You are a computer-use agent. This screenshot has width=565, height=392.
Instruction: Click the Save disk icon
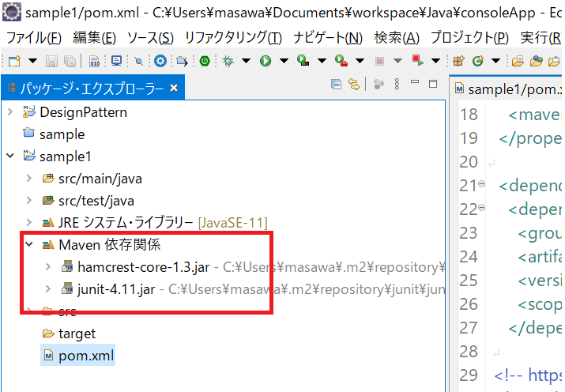pos(51,61)
